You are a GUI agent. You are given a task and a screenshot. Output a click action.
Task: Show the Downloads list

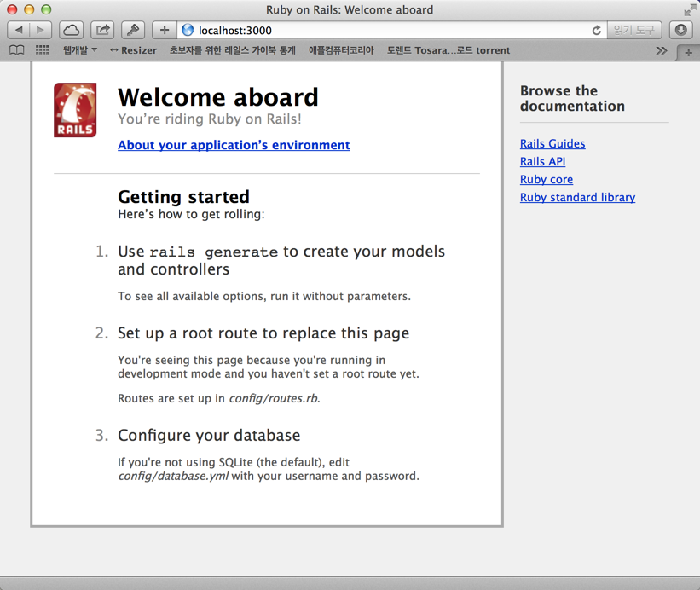[x=680, y=30]
